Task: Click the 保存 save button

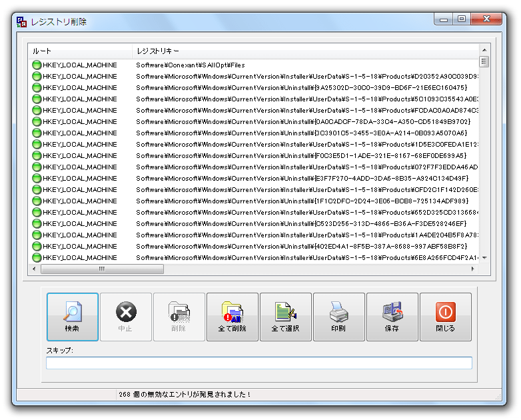Action: [x=392, y=317]
